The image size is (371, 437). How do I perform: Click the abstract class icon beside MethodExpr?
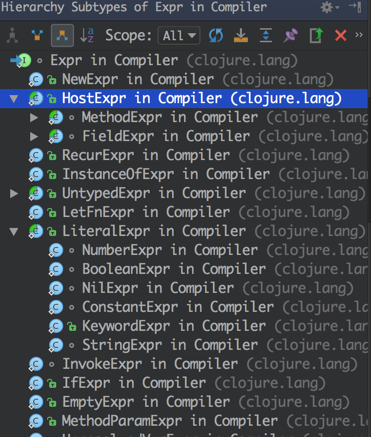coord(56,118)
